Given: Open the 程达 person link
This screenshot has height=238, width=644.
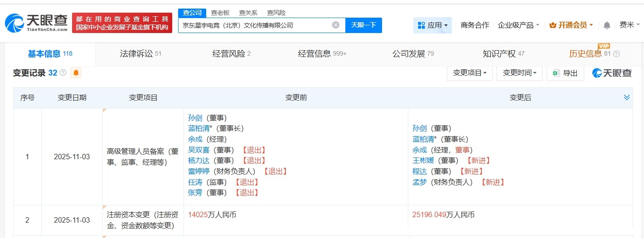Looking at the screenshot, I should [420, 171].
